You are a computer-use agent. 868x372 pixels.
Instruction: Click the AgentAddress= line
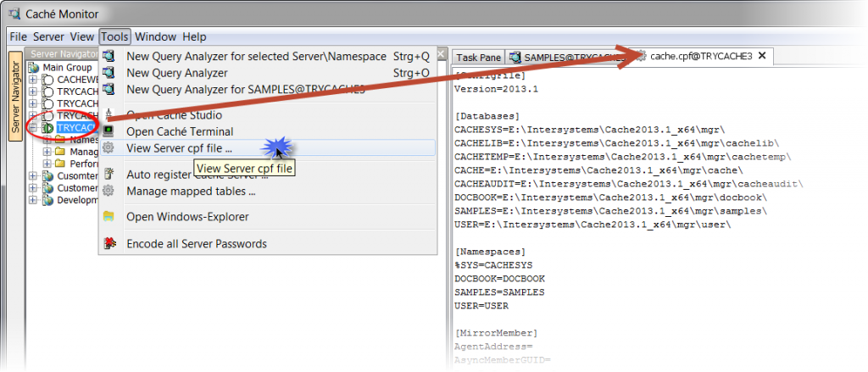[493, 347]
